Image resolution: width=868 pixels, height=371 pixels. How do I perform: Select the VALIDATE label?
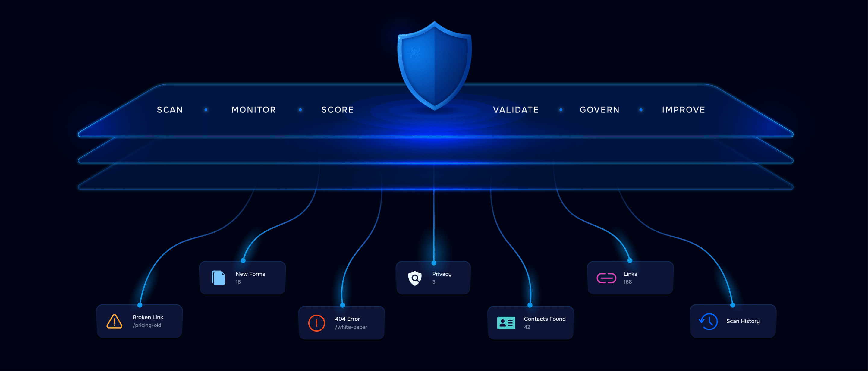tap(516, 110)
